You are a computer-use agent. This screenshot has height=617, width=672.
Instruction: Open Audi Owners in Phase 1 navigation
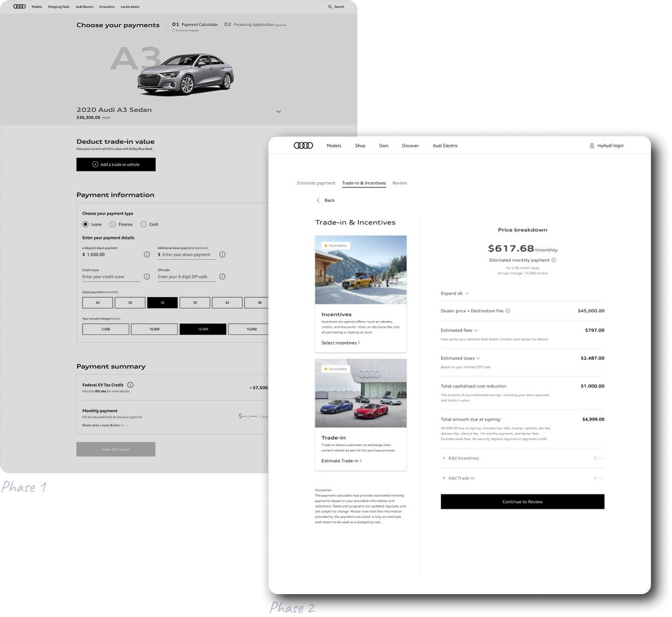click(84, 7)
